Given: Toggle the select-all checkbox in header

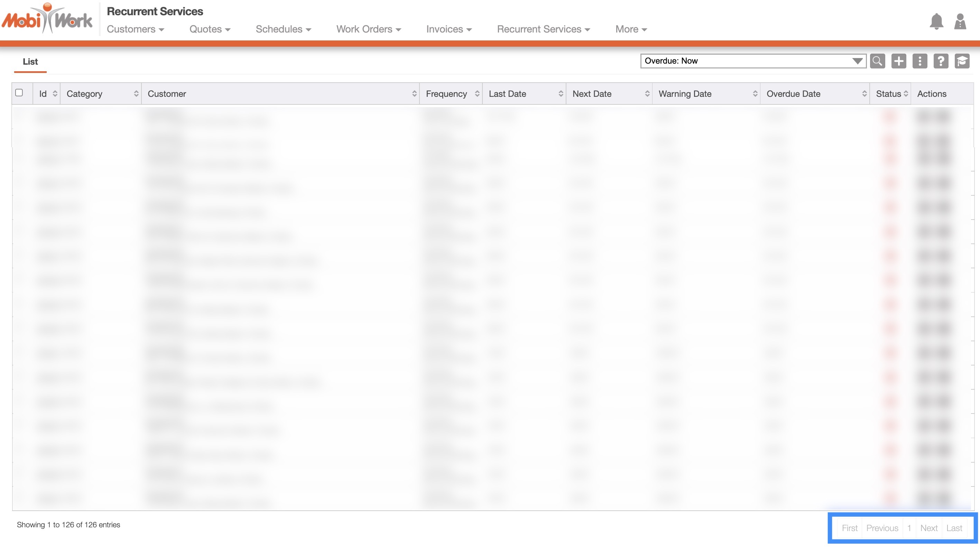Looking at the screenshot, I should [19, 92].
